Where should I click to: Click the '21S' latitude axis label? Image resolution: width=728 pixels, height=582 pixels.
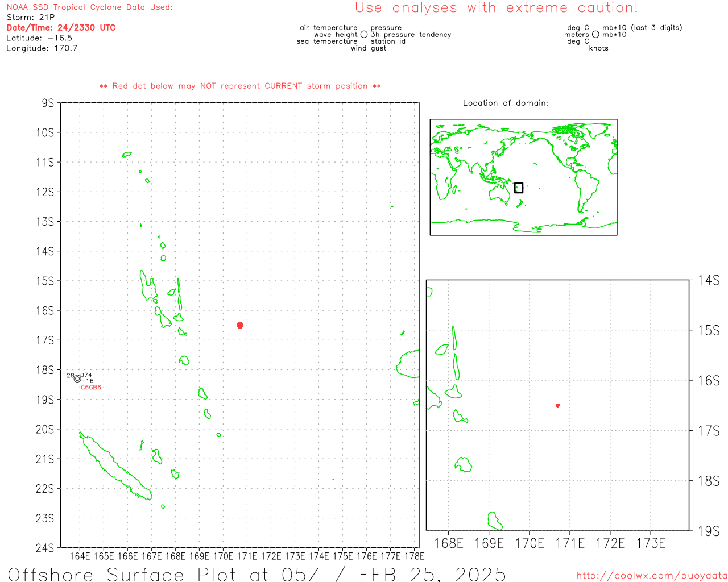pos(45,459)
